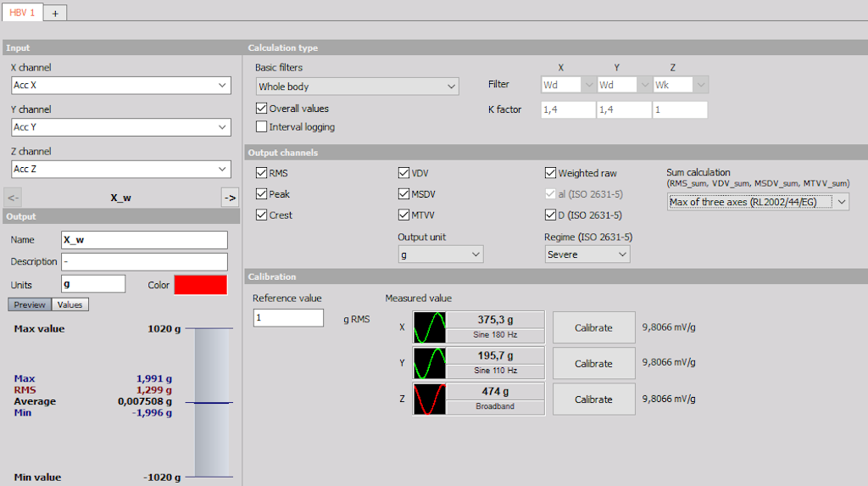This screenshot has height=486, width=868.
Task: Switch to the HBV 1 tab
Action: click(x=22, y=12)
